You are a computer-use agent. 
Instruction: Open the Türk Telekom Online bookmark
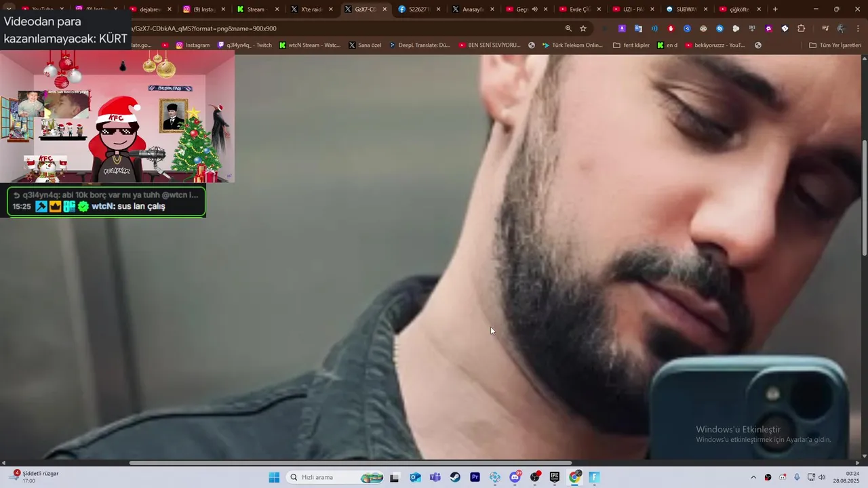tap(572, 45)
